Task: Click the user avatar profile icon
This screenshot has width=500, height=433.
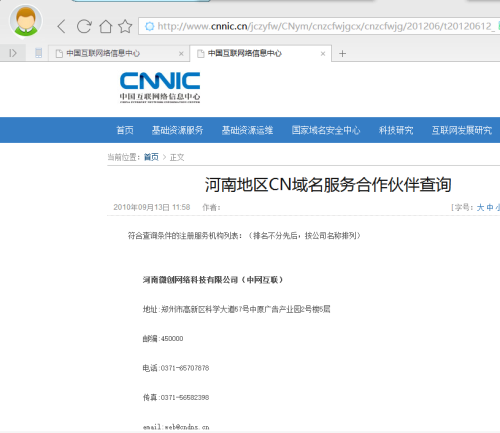Action: coord(26,20)
